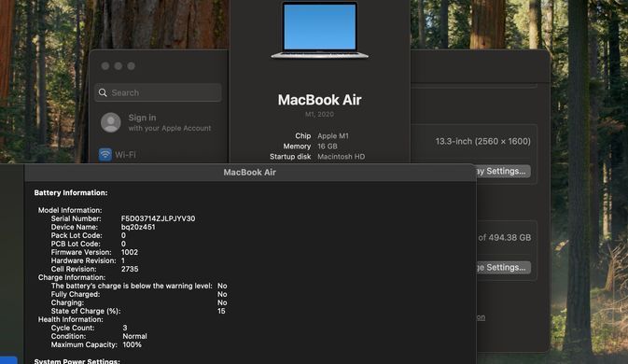Select the Cycle Count value 3
Screen dimensions: 628x364
pos(125,328)
